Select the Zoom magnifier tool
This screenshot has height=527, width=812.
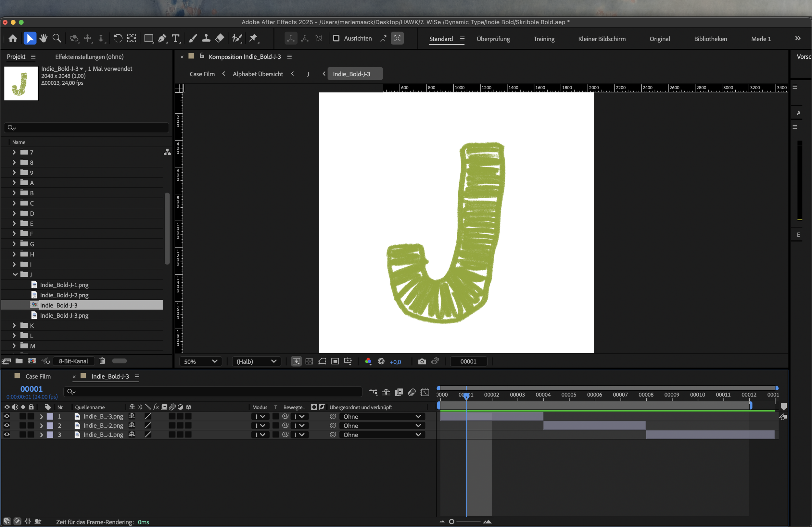(x=57, y=38)
